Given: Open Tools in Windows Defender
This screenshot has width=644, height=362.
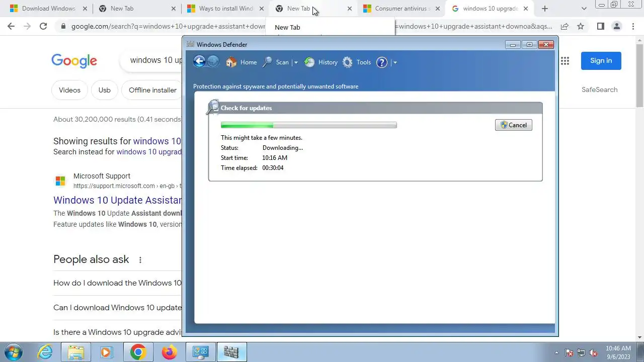Looking at the screenshot, I should click(357, 62).
